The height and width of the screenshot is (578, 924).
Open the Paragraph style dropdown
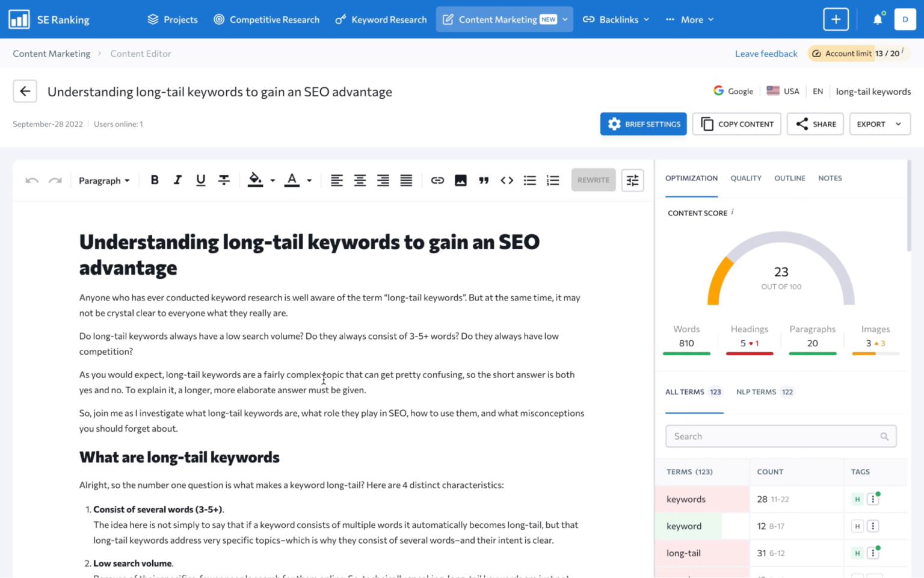pyautogui.click(x=104, y=180)
